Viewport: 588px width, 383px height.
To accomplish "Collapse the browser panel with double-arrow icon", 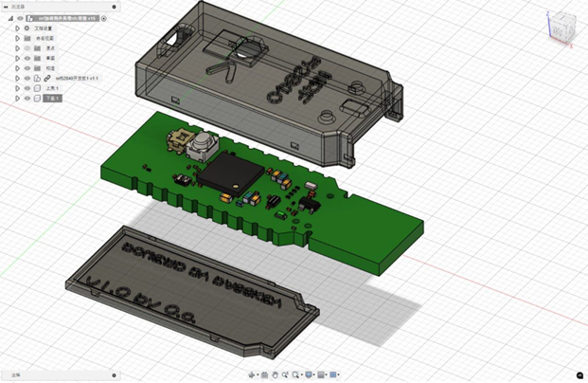I will click(x=6, y=7).
